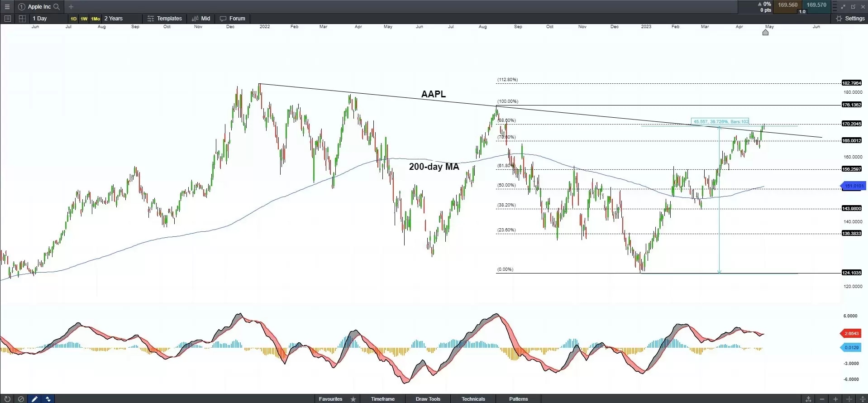Screen dimensions: 868x403
Task: Click the clear drawings icon in bottom bar
Action: [x=21, y=399]
